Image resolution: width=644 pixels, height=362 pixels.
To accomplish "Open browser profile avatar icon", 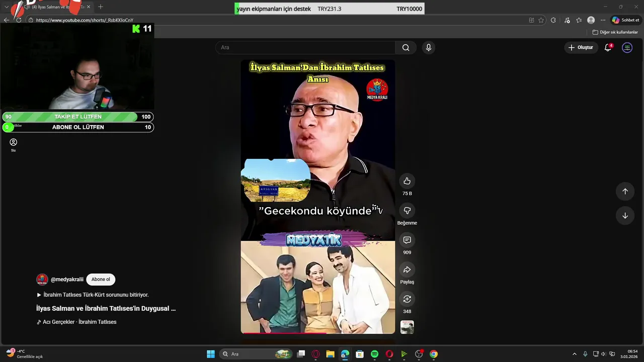I will [x=591, y=20].
